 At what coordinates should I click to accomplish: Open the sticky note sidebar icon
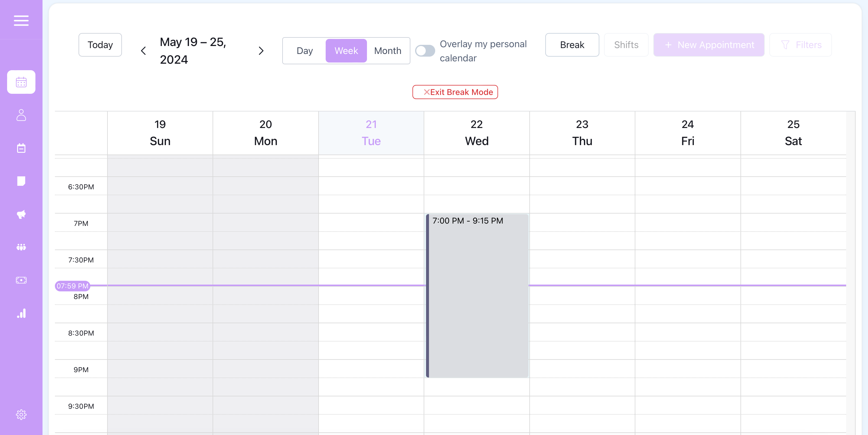(21, 181)
